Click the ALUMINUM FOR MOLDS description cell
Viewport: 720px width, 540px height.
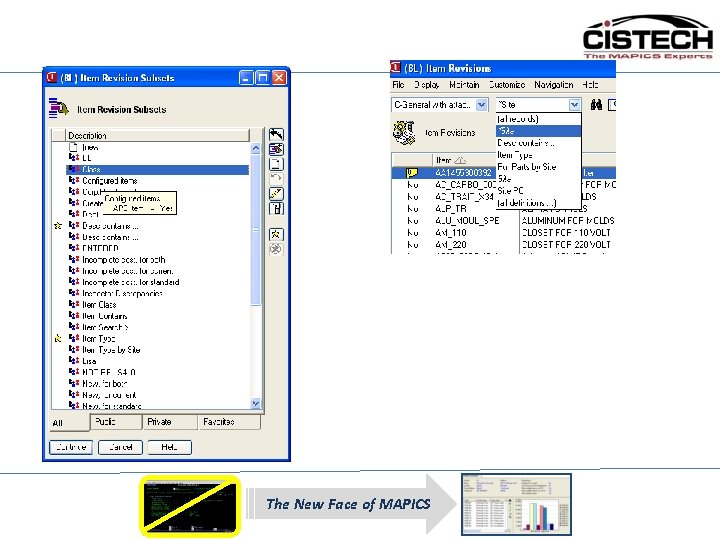(x=568, y=220)
